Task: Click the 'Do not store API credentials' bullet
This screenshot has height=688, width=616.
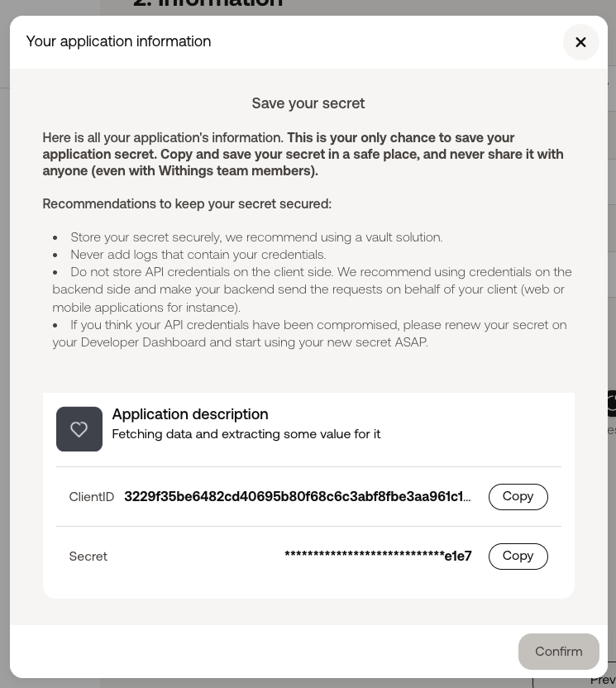Action: pos(312,289)
